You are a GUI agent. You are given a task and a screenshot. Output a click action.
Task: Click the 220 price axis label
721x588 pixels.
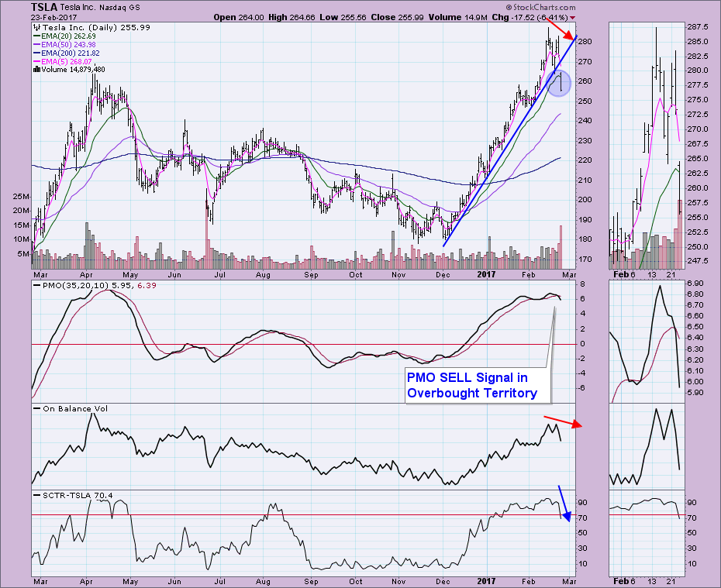click(x=585, y=160)
